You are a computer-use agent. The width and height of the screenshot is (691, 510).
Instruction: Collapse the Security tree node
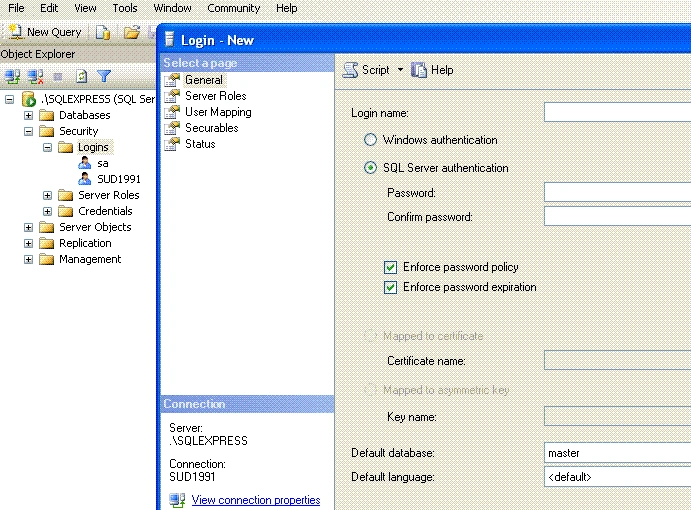(28, 131)
